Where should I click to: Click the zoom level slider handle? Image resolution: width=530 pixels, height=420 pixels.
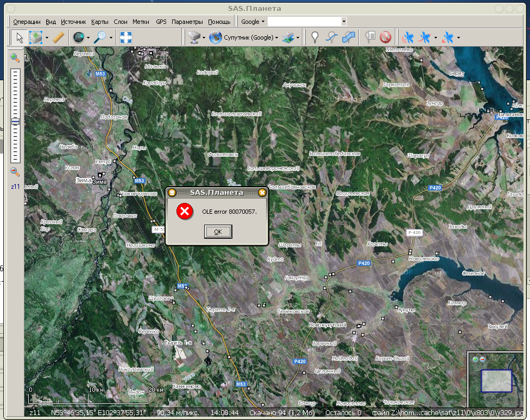15,122
